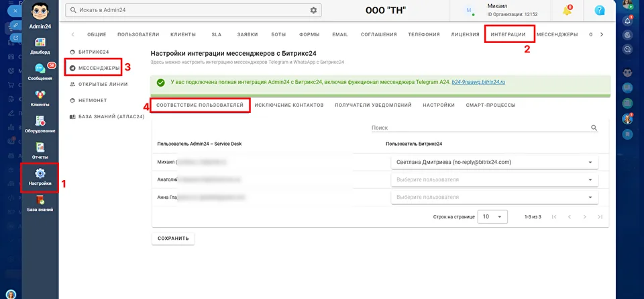Image resolution: width=644 pixels, height=299 pixels.
Task: Open the СОГЛАШЕНИЯ tab
Action: point(378,34)
